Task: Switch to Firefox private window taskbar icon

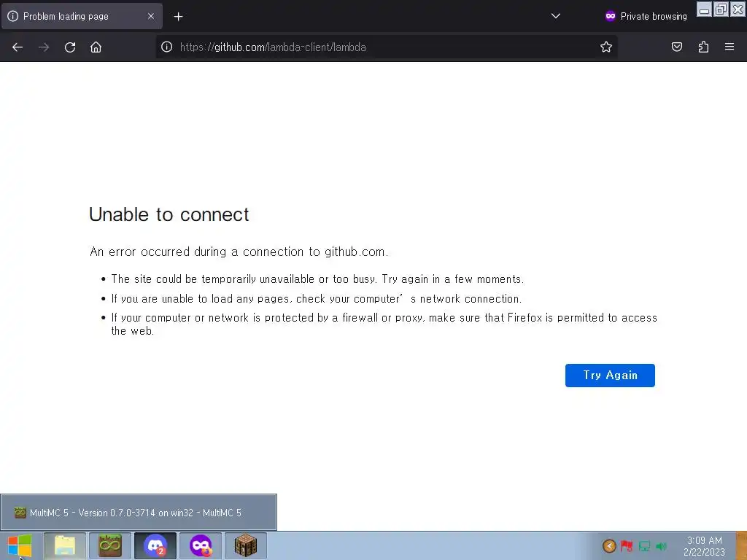Action: click(201, 545)
